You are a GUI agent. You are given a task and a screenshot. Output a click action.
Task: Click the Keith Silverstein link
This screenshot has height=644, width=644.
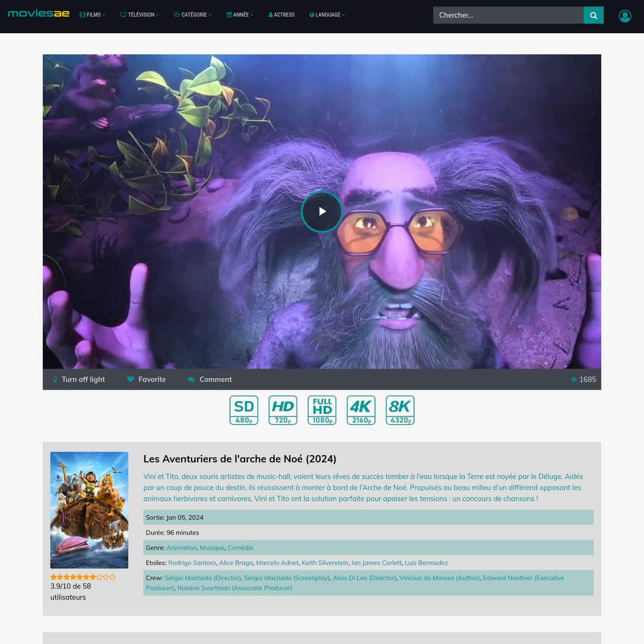(325, 563)
